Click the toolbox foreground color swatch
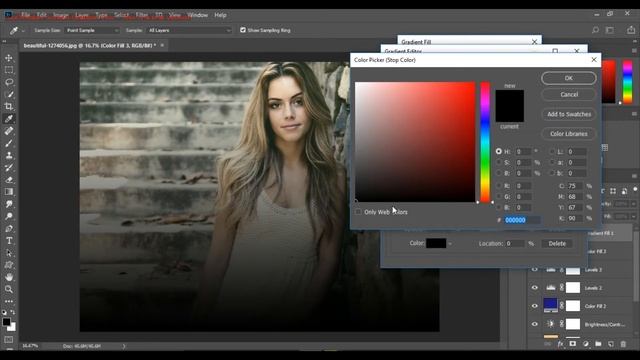Image resolution: width=640 pixels, height=360 pixels. click(x=7, y=322)
